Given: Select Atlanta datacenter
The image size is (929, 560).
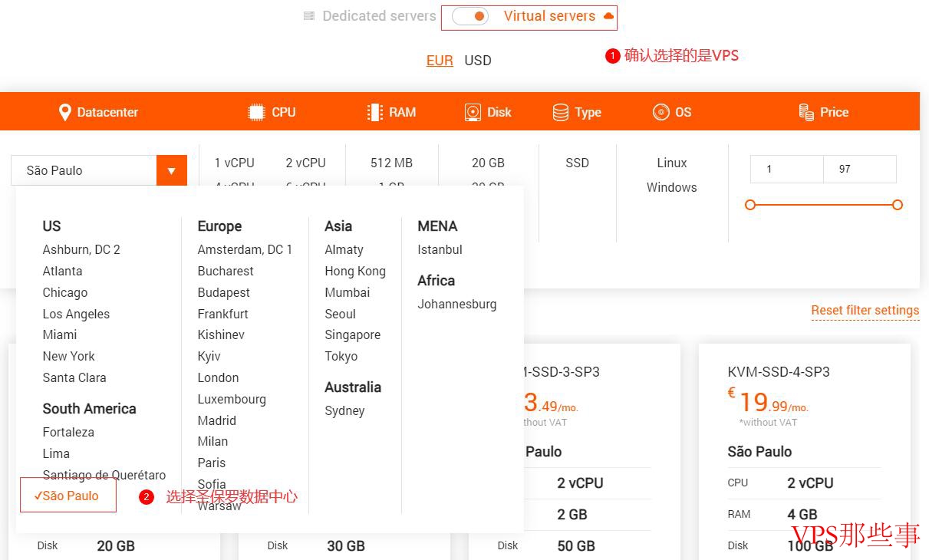Looking at the screenshot, I should tap(62, 271).
